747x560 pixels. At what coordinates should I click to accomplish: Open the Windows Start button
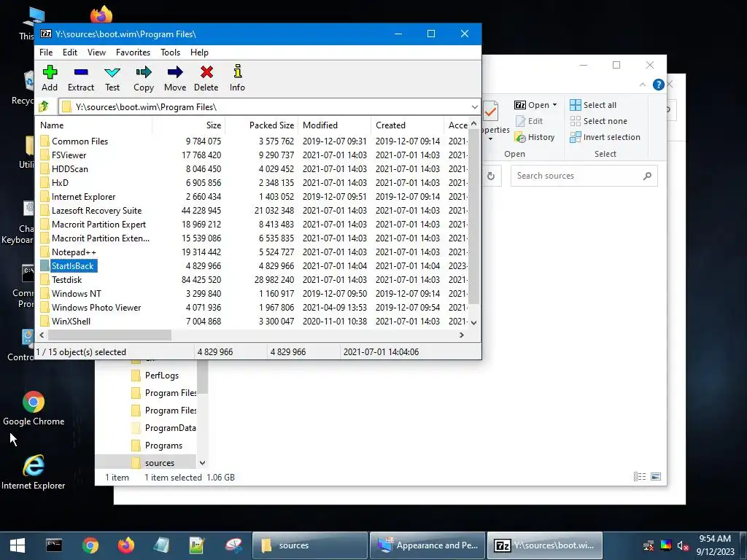pos(18,545)
